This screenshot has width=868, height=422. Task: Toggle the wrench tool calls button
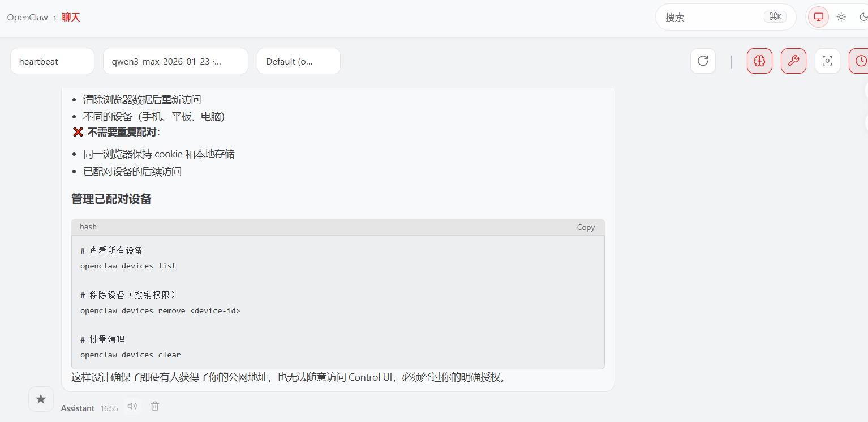pos(793,61)
